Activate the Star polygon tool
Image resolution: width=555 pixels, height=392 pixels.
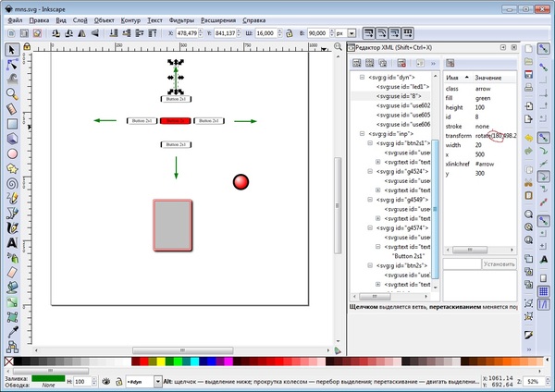pos(13,168)
